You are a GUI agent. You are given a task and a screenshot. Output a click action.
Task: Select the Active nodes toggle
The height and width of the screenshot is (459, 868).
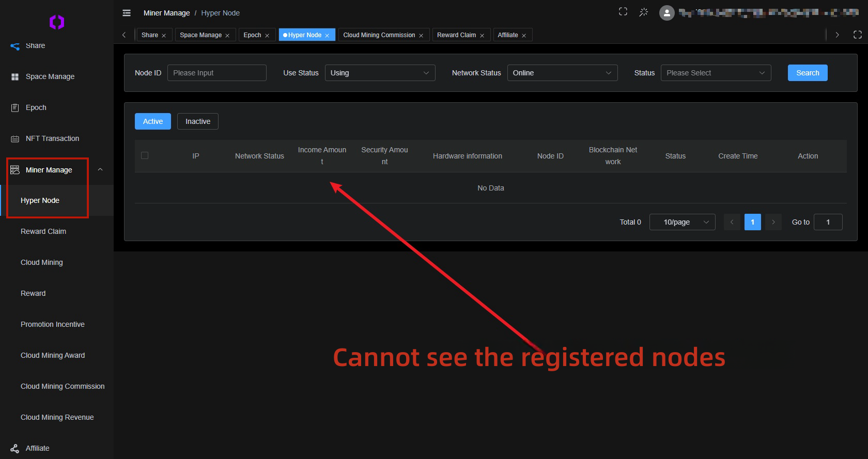pos(153,121)
